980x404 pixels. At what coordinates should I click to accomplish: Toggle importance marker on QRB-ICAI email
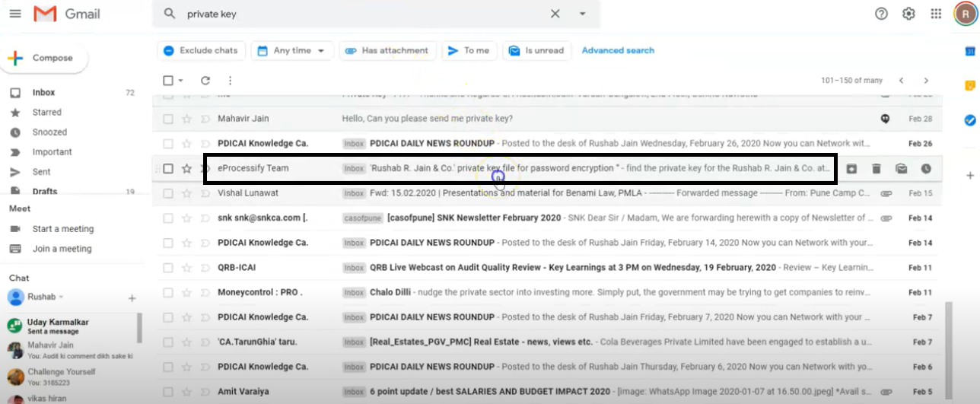tap(205, 267)
